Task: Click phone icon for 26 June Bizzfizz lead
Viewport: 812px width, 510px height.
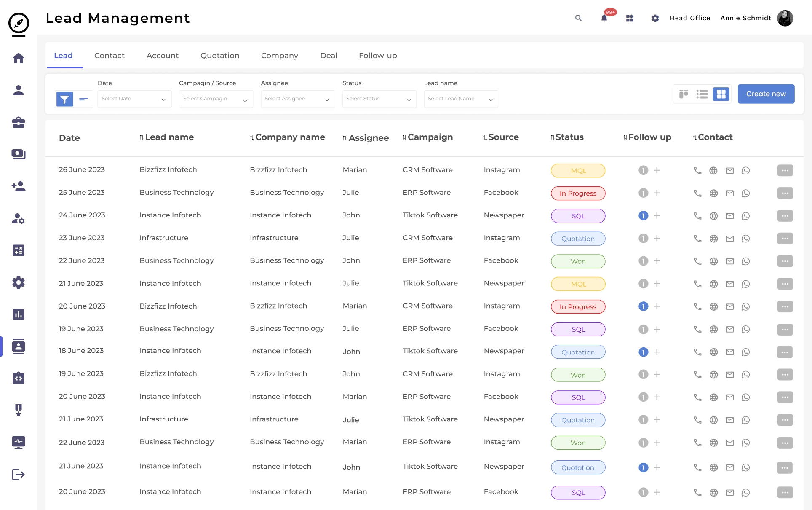Action: pos(697,170)
